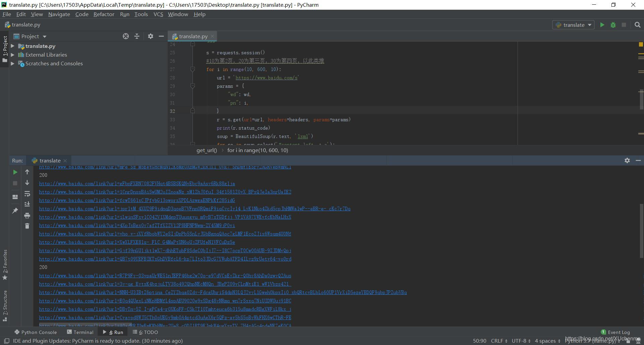The width and height of the screenshot is (644, 345).
Task: Toggle scroll to end of console output
Action: [x=27, y=204]
